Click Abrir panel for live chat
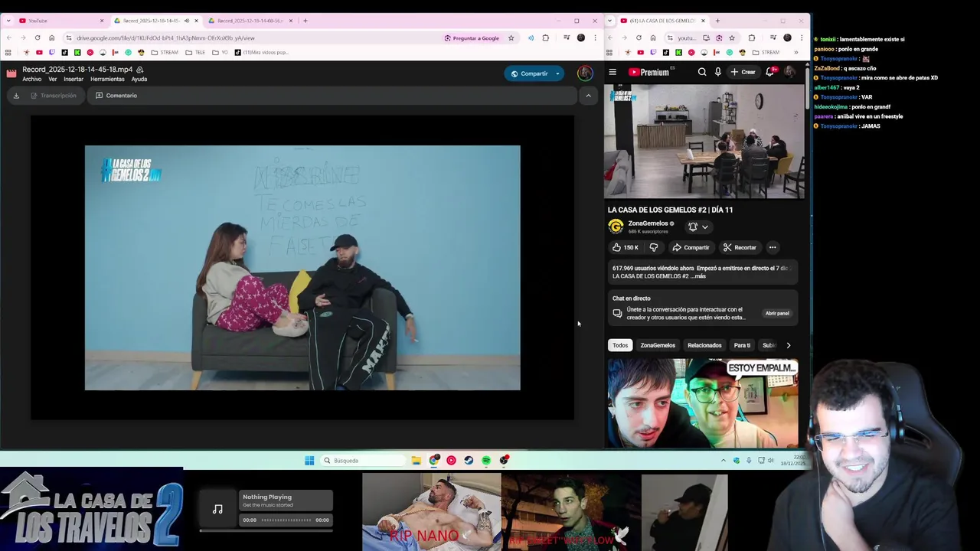The width and height of the screenshot is (980, 551). click(x=777, y=313)
